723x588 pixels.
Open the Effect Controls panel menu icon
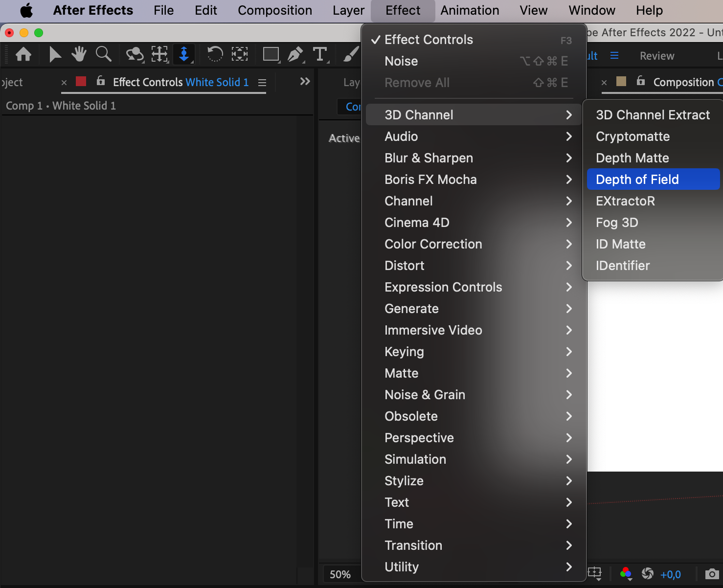pyautogui.click(x=262, y=83)
